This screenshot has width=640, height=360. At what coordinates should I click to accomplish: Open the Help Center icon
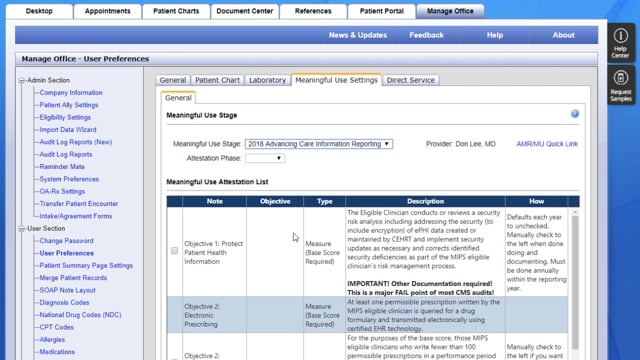[620, 43]
